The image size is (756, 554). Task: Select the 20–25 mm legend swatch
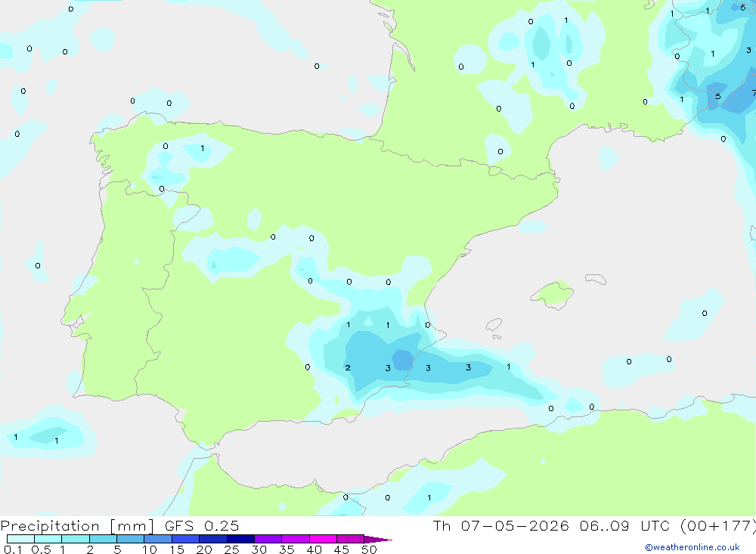click(x=213, y=539)
